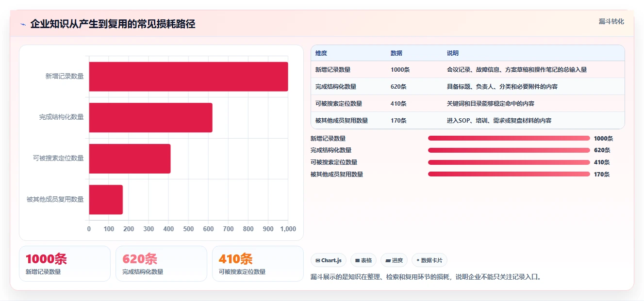Click the 620条 value beside the progress bar
This screenshot has width=644, height=301.
602,150
